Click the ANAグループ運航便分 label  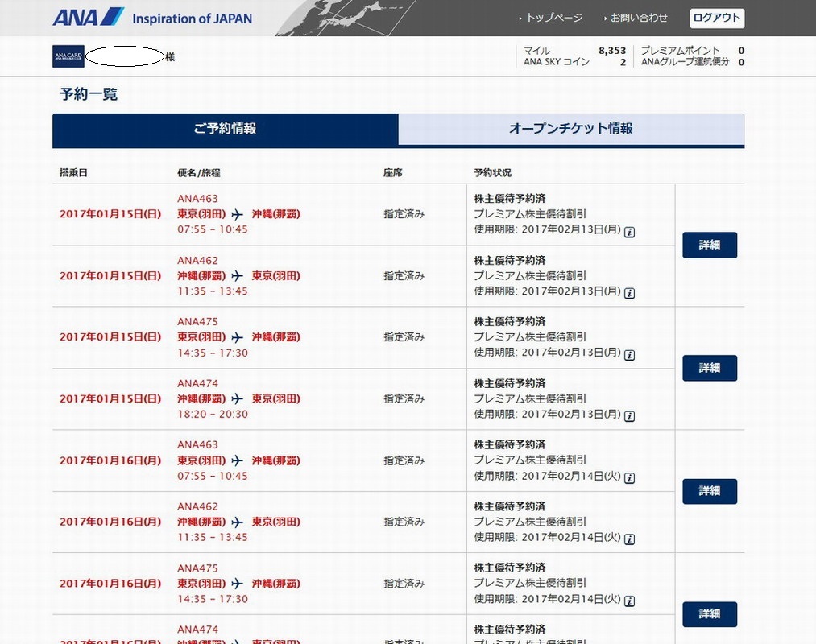click(685, 62)
